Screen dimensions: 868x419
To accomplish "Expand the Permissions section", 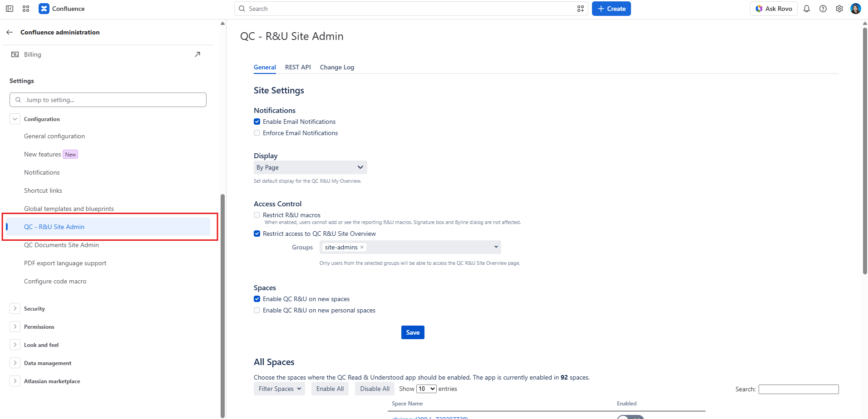I will point(15,326).
